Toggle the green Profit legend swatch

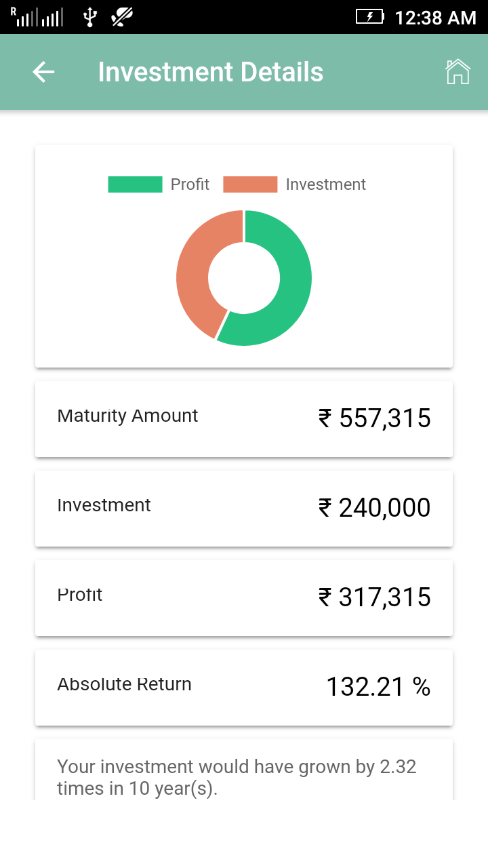pyautogui.click(x=135, y=184)
